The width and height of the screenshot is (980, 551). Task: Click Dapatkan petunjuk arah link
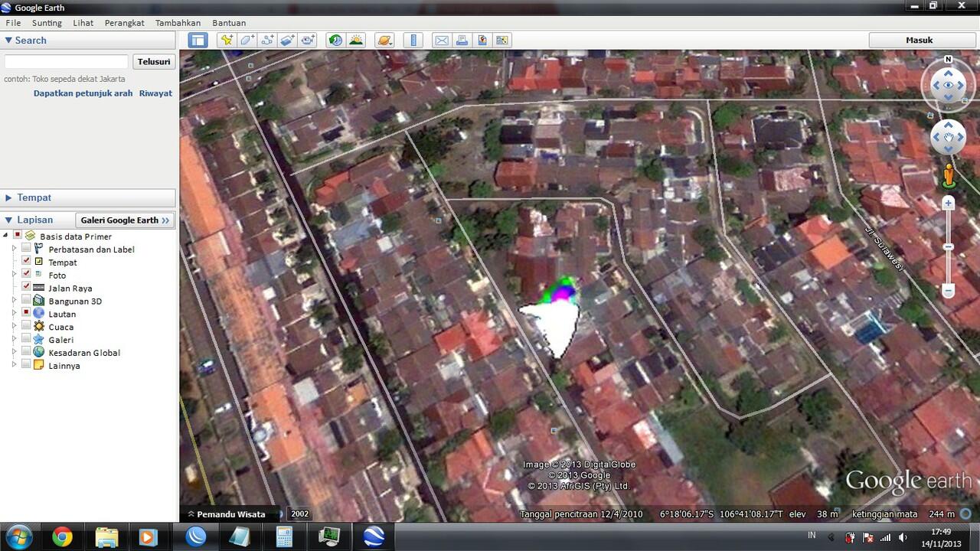[83, 93]
